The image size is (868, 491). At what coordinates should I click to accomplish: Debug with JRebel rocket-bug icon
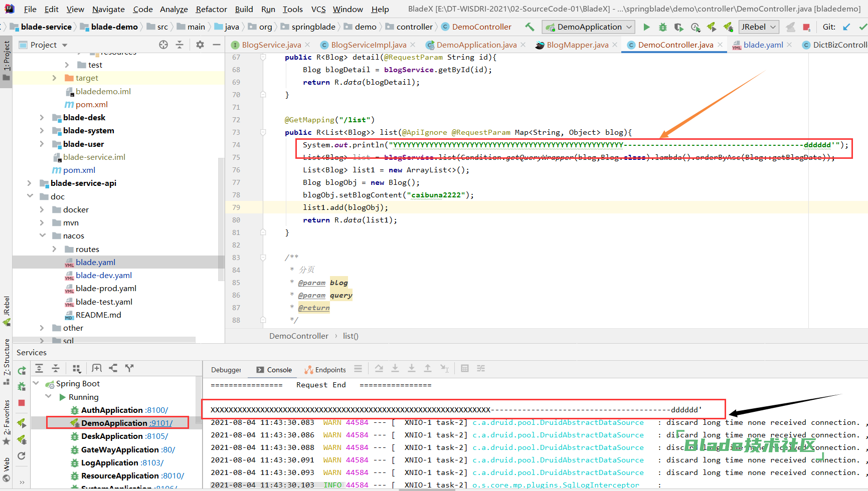728,27
